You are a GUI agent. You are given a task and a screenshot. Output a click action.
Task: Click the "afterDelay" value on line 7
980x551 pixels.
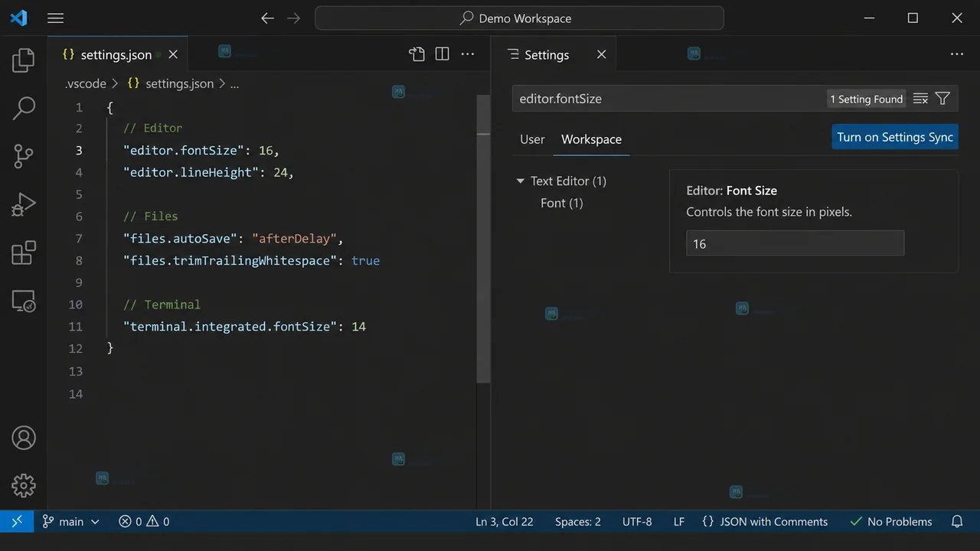(x=294, y=238)
